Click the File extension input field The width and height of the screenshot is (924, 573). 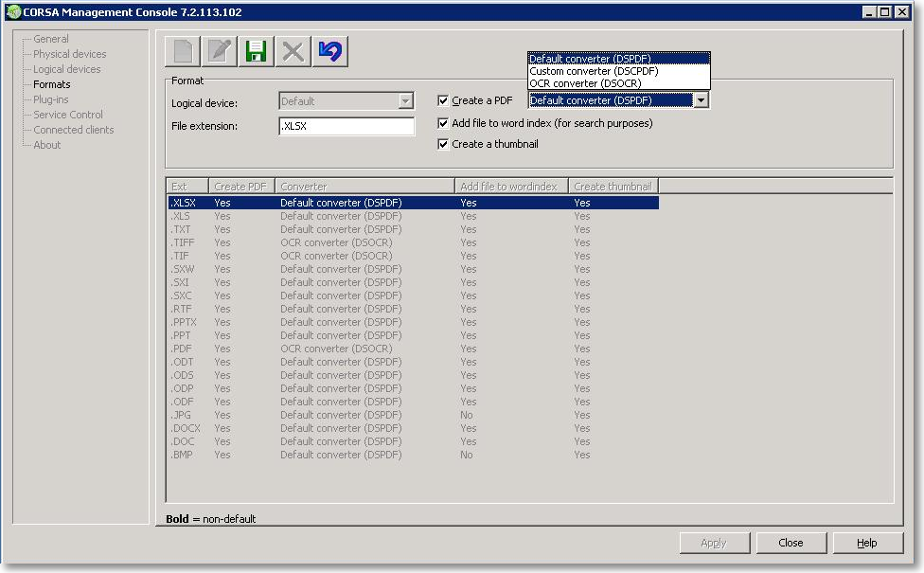(346, 126)
